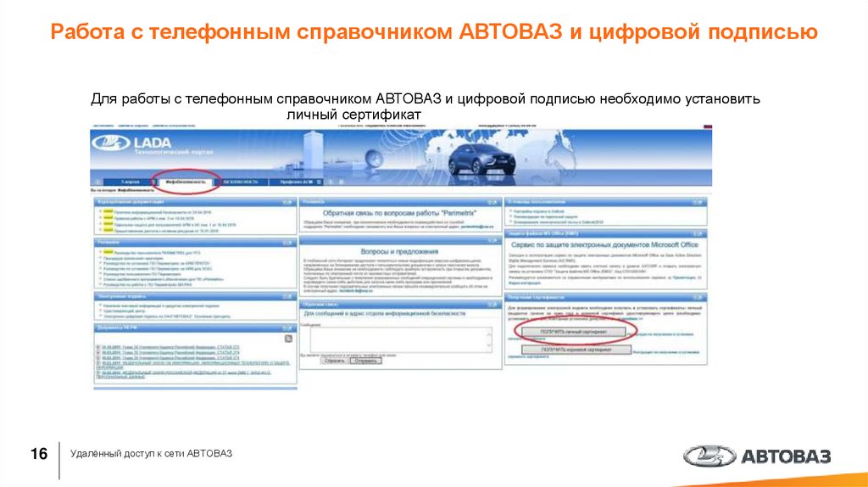Viewport: 868px width, 487px height.
Task: Click the collapse icon in В помощь пользователям header
Action: click(698, 202)
